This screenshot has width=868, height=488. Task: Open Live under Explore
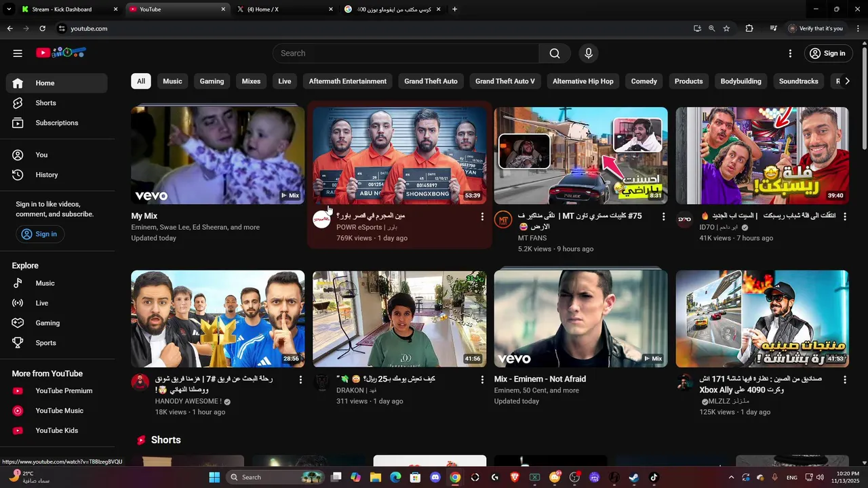click(x=57, y=303)
